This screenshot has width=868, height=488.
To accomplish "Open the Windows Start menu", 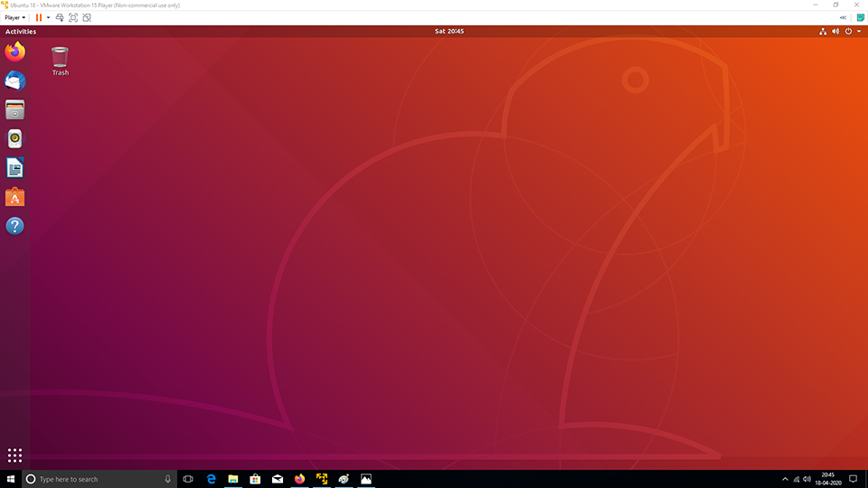I will click(11, 479).
